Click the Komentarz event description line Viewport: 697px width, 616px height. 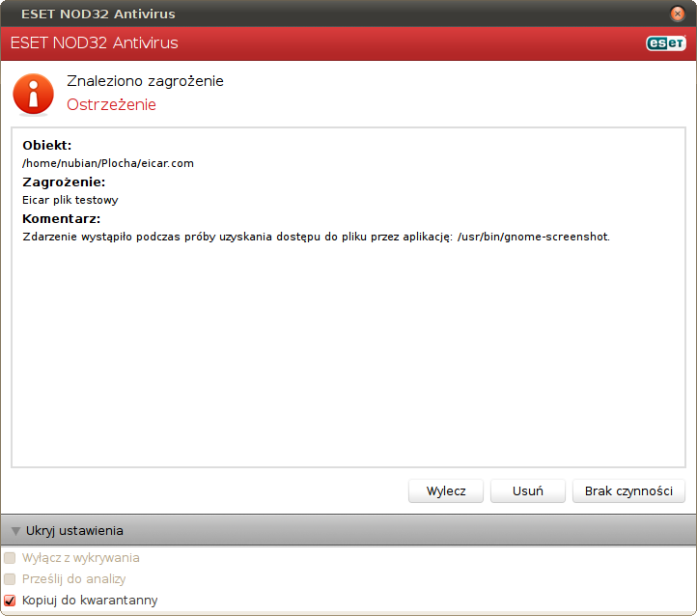tap(316, 237)
